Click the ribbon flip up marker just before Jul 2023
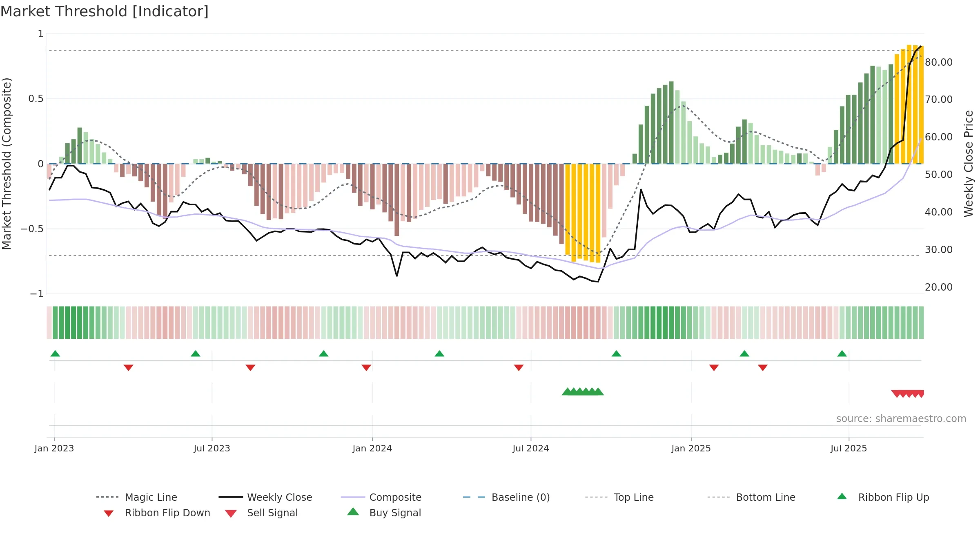 coord(196,353)
